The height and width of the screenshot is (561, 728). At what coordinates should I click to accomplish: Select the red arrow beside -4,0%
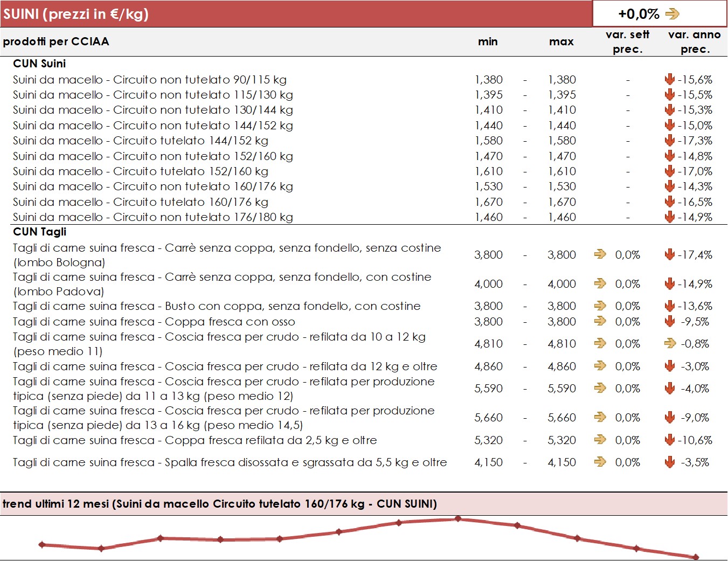pyautogui.click(x=670, y=389)
